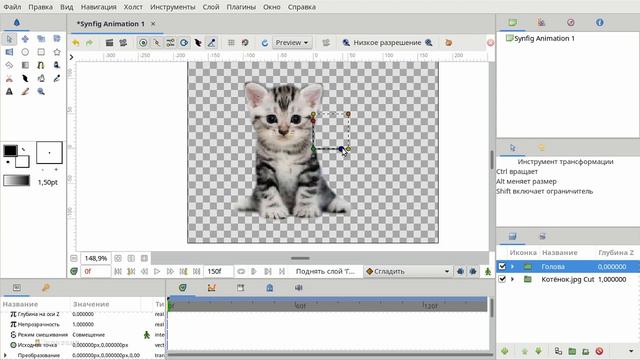Switch to the Synfig Animation 1 document tab

click(x=111, y=24)
